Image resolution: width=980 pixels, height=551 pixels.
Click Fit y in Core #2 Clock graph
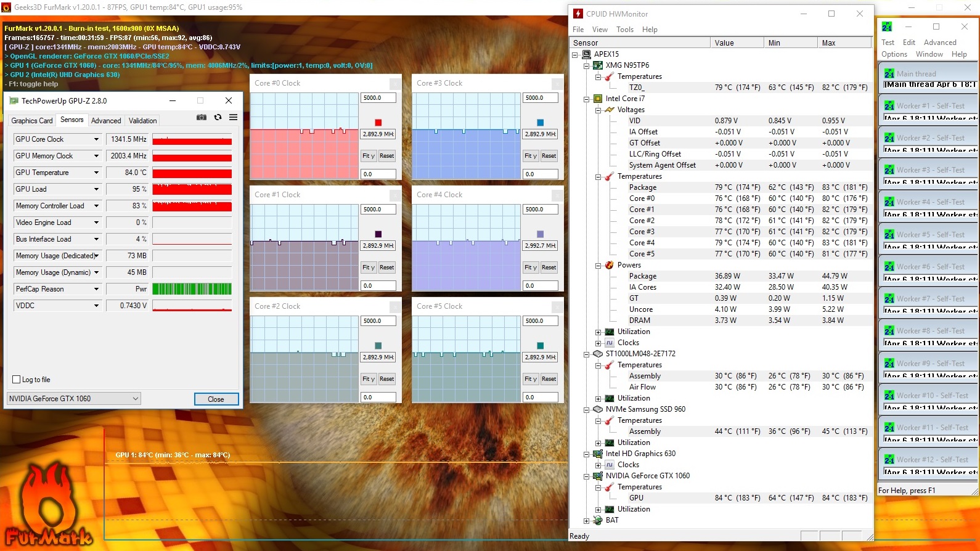click(x=369, y=379)
